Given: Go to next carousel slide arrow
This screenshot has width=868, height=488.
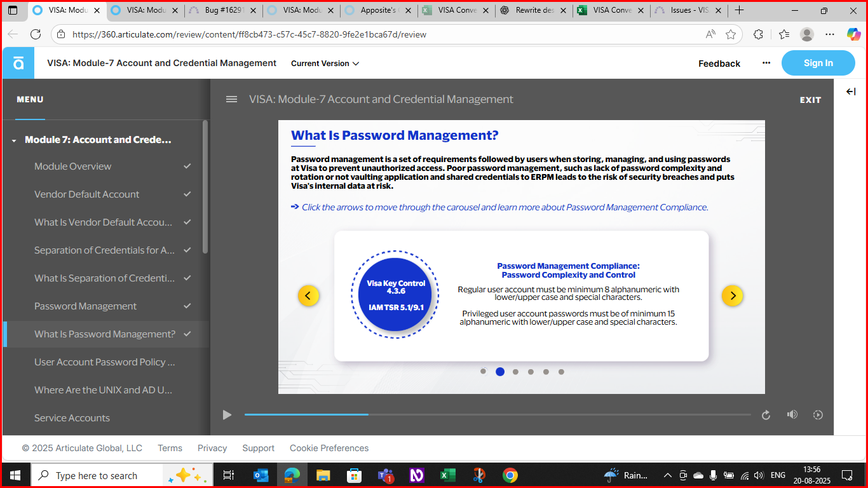Looking at the screenshot, I should [732, 295].
